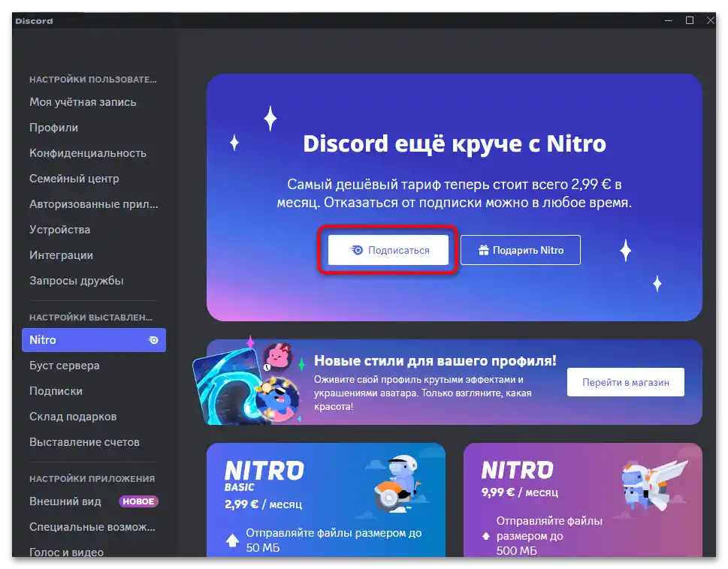The image size is (728, 569).
Task: Click the Новые стили для вашего профиля heading
Action: tap(435, 361)
